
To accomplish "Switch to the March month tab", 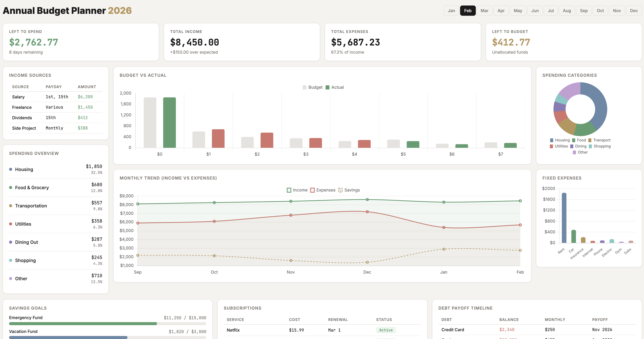I will click(484, 10).
